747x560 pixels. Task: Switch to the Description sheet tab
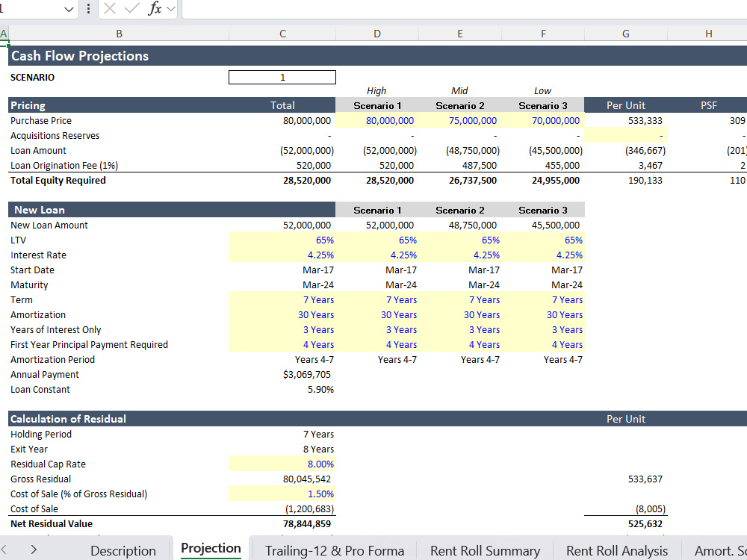[123, 550]
